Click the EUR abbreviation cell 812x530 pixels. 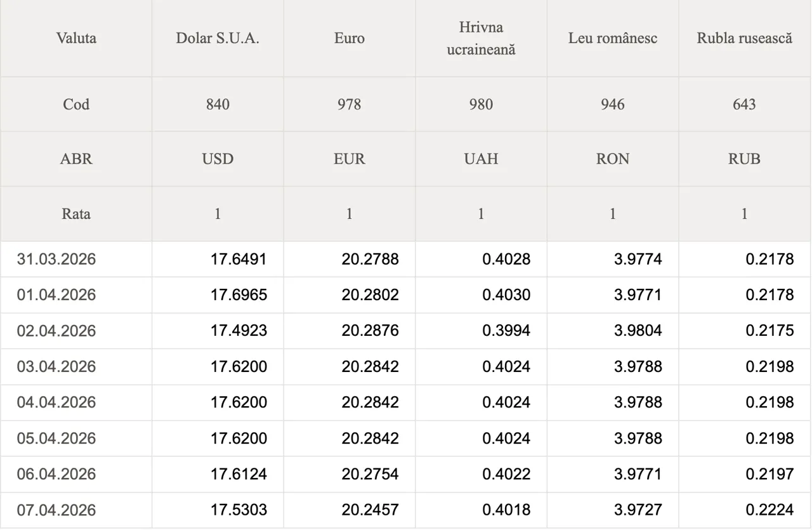350,159
